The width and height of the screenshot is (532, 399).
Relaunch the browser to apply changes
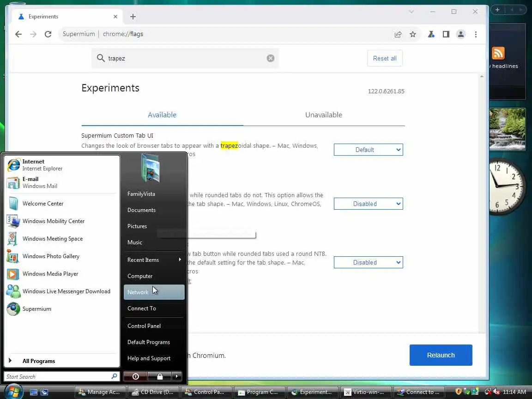(x=441, y=355)
